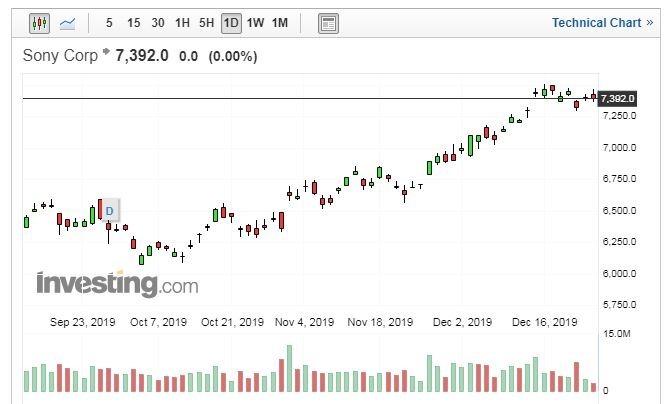
Task: Click the Dec 16, 2019 date label
Action: 545,322
